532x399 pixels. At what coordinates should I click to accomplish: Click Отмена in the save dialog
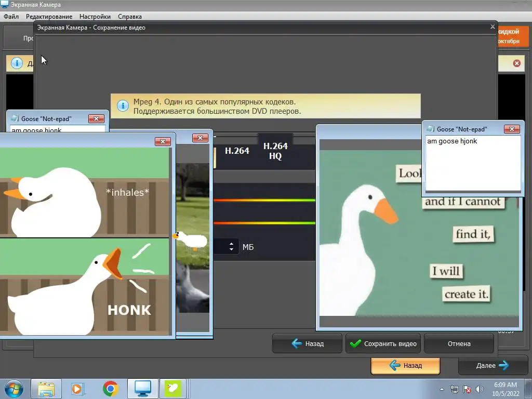click(459, 343)
